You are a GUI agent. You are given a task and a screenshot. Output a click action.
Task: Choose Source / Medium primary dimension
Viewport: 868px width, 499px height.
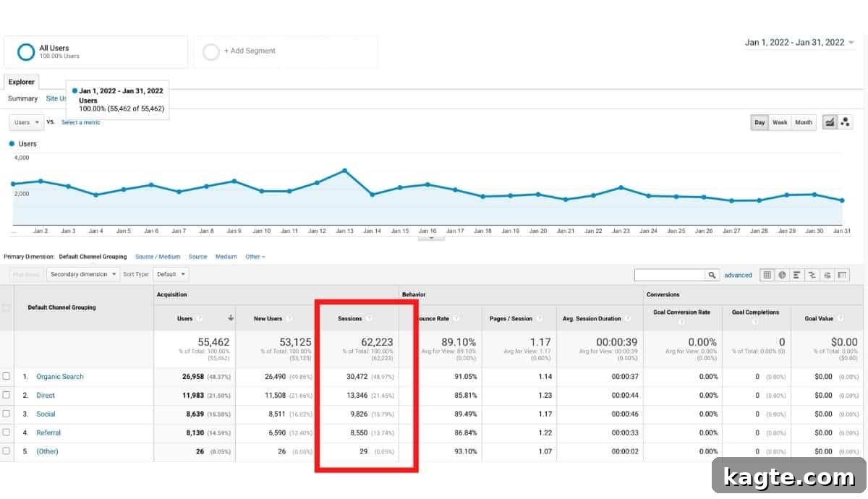pyautogui.click(x=158, y=257)
